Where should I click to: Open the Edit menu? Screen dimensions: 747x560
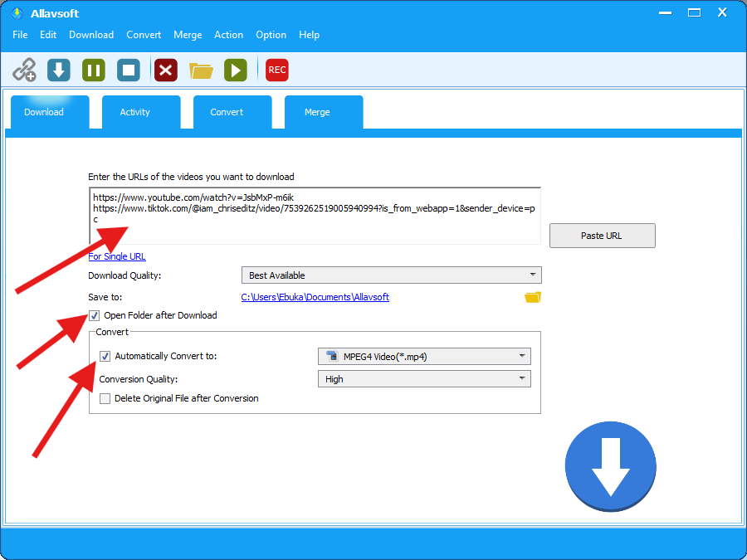tap(48, 35)
